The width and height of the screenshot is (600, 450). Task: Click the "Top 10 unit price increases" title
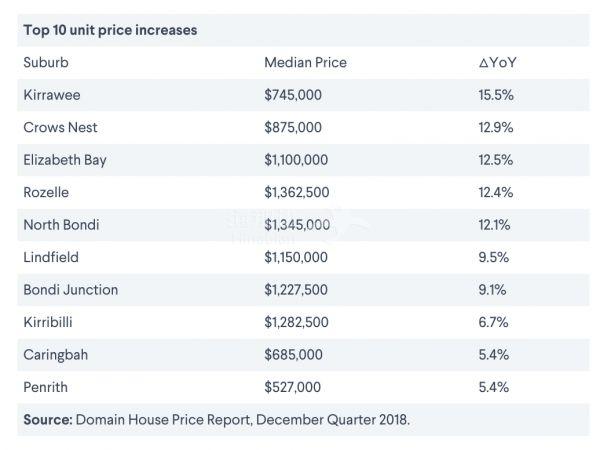pyautogui.click(x=110, y=30)
